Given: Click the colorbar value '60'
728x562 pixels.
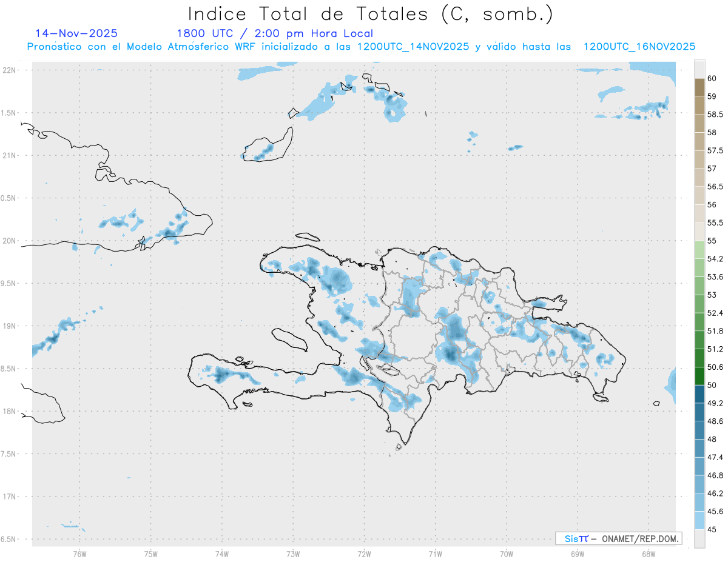Looking at the screenshot, I should pos(712,78).
